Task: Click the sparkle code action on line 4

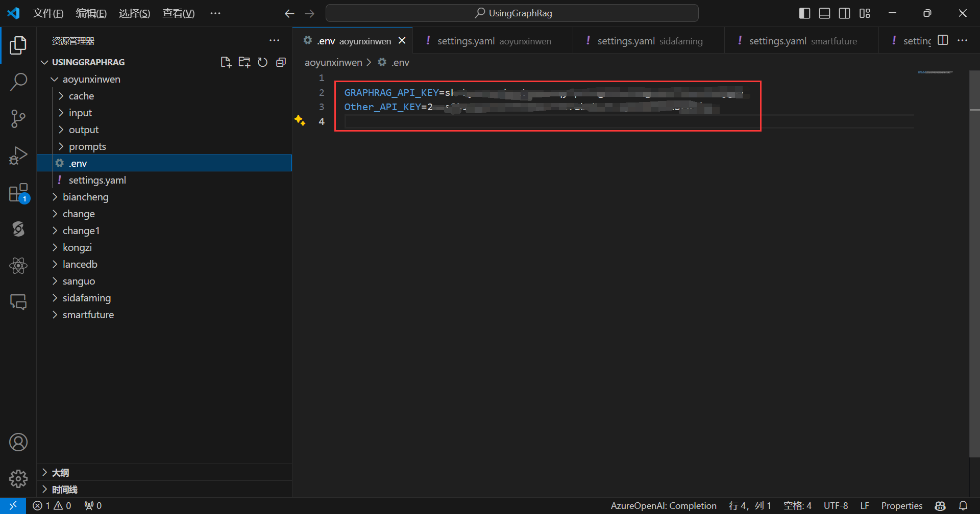Action: 300,120
